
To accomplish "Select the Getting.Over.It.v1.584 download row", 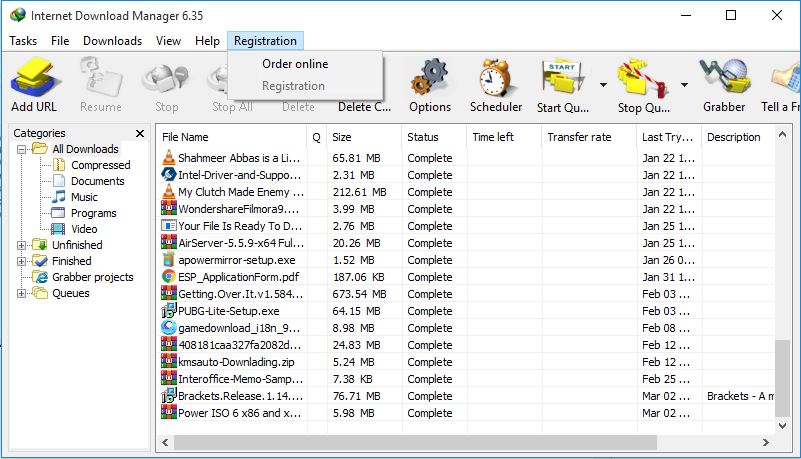I will (x=467, y=294).
